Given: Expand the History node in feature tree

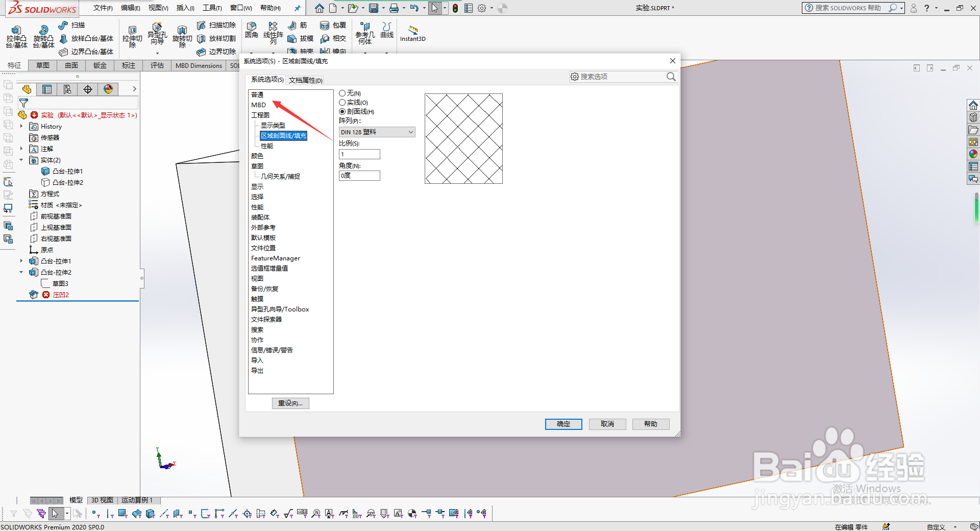Looking at the screenshot, I should pyautogui.click(x=21, y=126).
